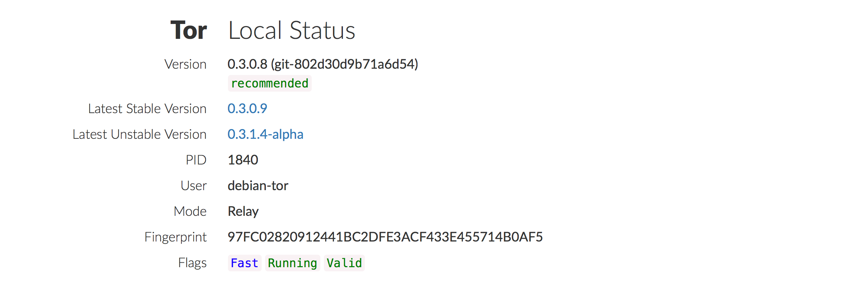Open the 0.3.0.9 stable version link
868x288 pixels.
pos(247,109)
